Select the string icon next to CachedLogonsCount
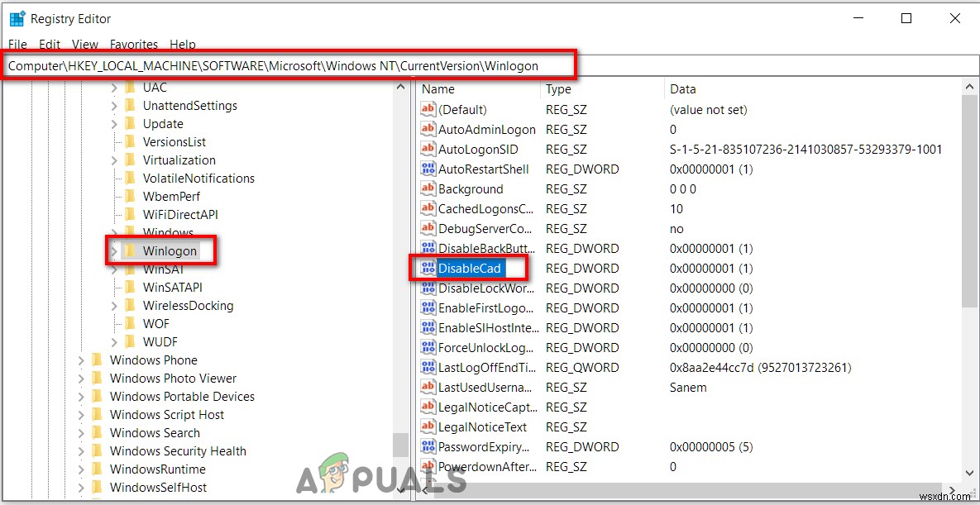The height and width of the screenshot is (505, 980). (428, 208)
